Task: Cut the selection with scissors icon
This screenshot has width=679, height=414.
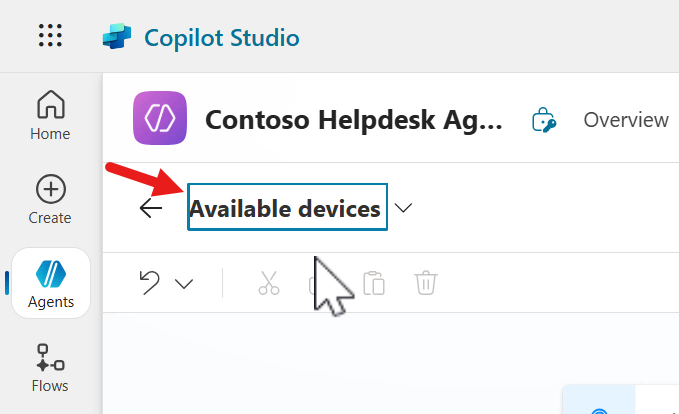Action: pos(269,283)
